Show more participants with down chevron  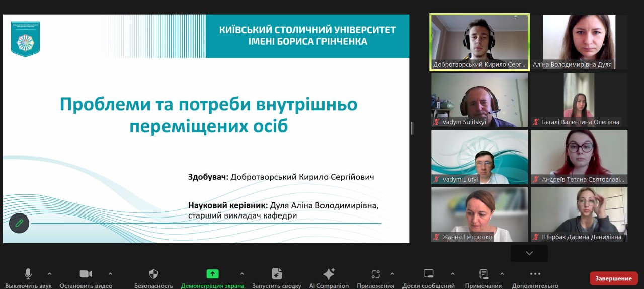[529, 253]
